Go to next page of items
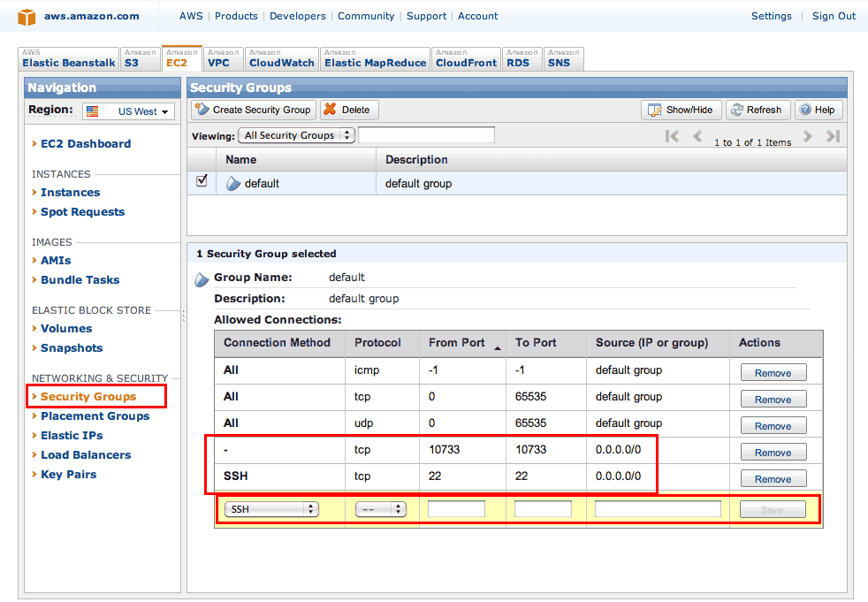This screenshot has height=602, width=868. point(808,136)
